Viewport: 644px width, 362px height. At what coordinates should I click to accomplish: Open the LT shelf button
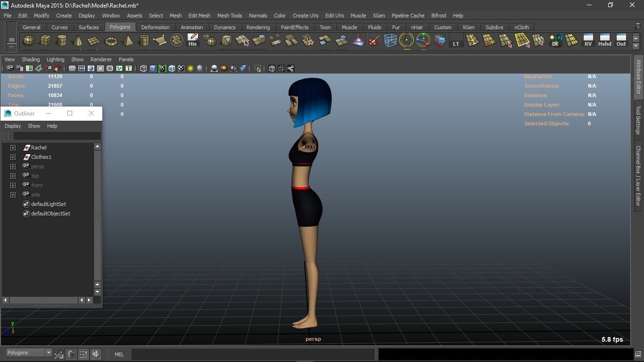coord(456,41)
